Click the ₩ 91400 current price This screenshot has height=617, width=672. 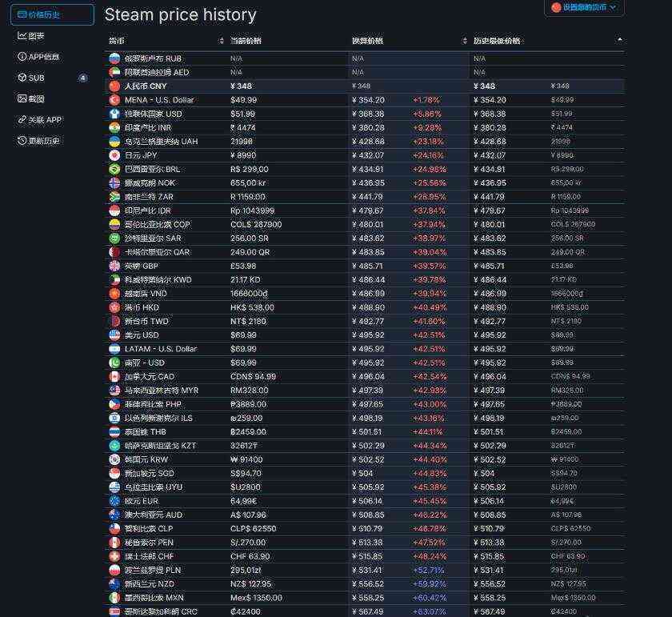point(246,459)
